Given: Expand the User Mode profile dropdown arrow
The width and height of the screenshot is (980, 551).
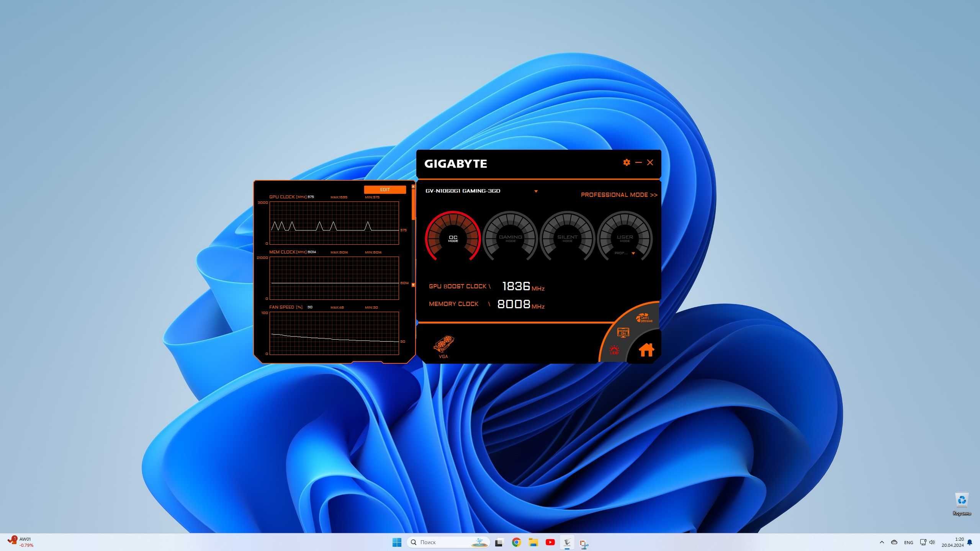Looking at the screenshot, I should pos(633,253).
